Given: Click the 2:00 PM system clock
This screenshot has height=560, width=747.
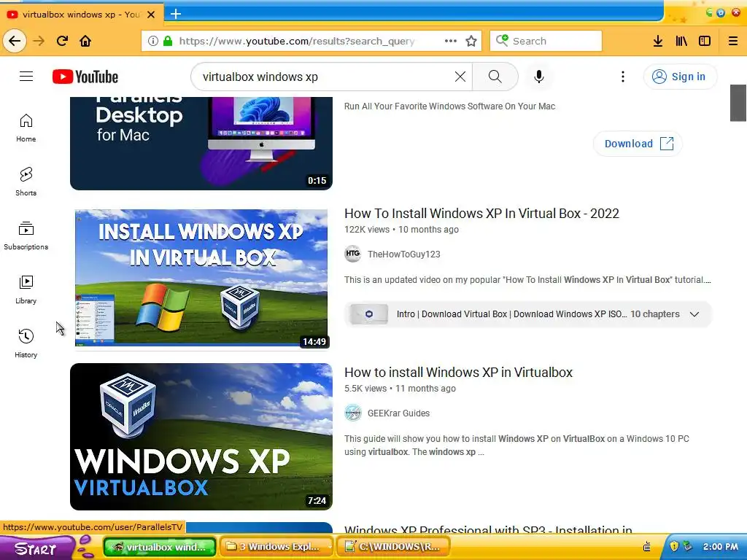Looking at the screenshot, I should pyautogui.click(x=720, y=547).
